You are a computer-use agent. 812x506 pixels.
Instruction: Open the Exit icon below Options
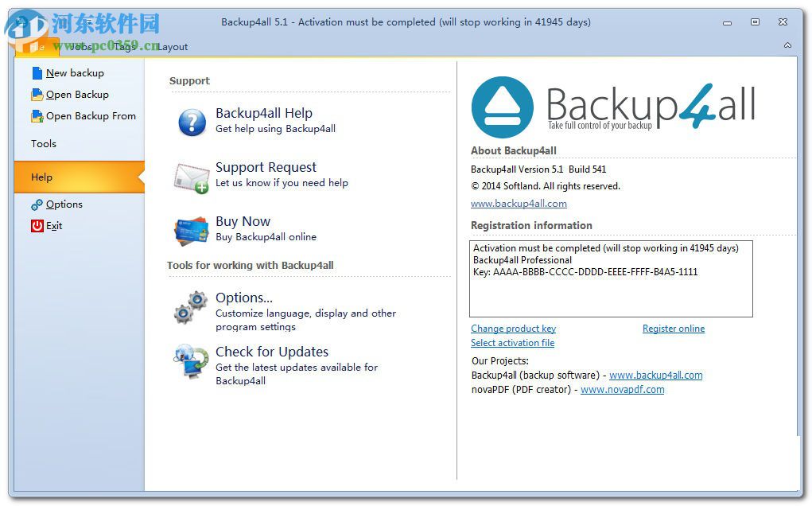pos(36,225)
